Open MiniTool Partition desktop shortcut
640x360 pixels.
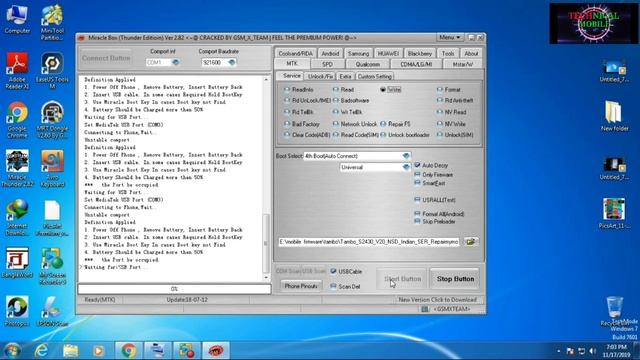52,22
